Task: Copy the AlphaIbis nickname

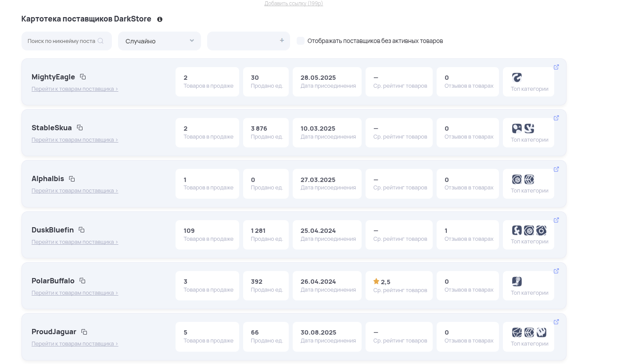Action: (x=72, y=179)
